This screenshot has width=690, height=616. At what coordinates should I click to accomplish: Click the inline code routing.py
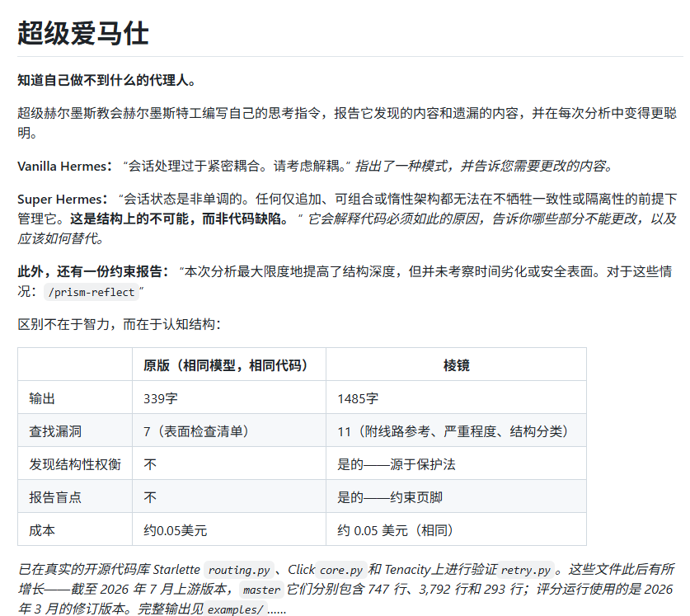[239, 570]
